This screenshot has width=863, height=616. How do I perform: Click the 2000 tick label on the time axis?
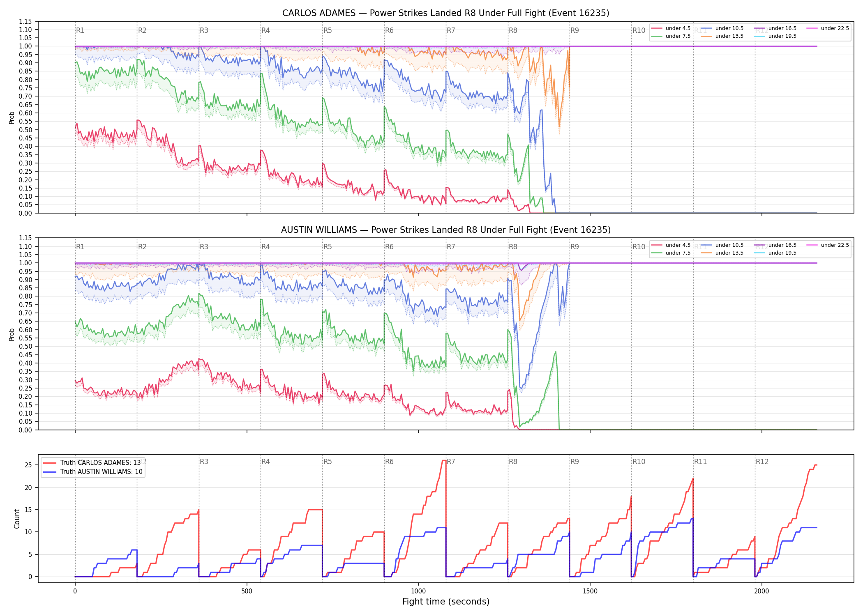tap(761, 591)
